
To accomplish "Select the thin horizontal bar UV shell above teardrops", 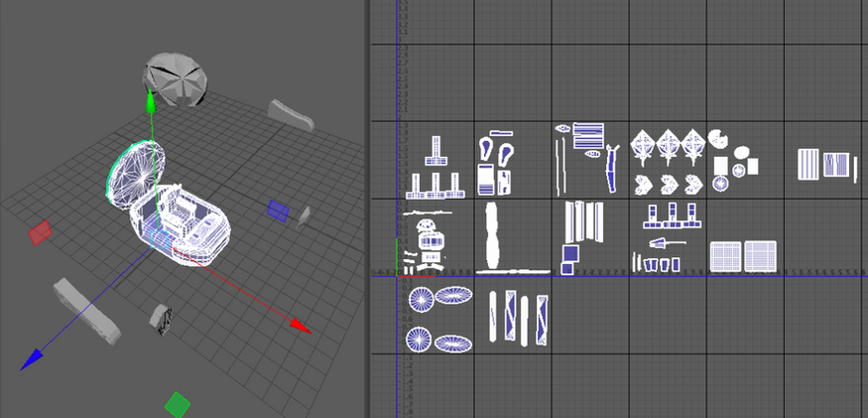I will (502, 133).
